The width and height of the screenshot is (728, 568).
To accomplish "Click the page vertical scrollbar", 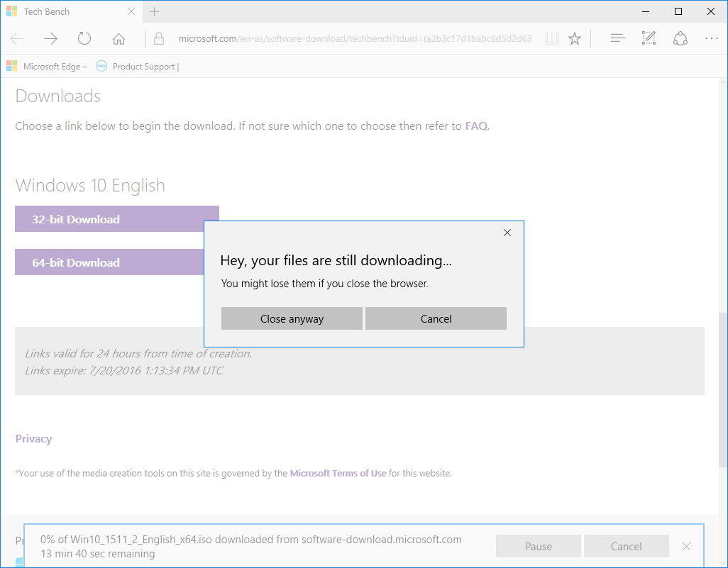I will click(723, 390).
